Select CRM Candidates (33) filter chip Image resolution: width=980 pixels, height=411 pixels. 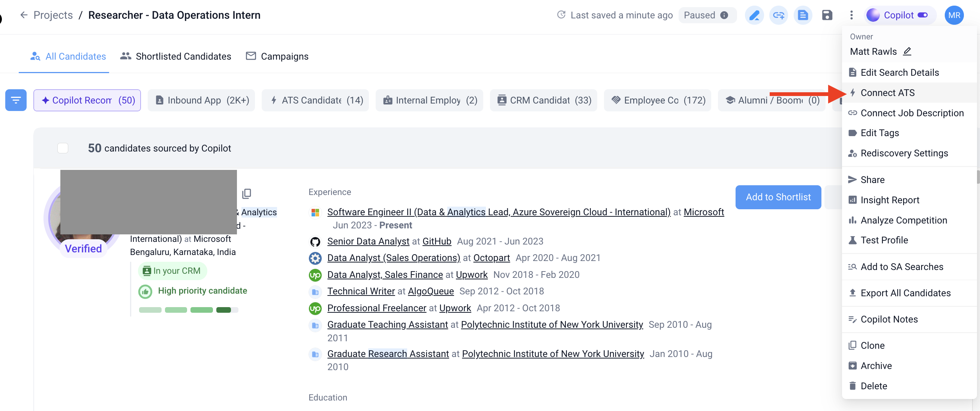click(544, 100)
